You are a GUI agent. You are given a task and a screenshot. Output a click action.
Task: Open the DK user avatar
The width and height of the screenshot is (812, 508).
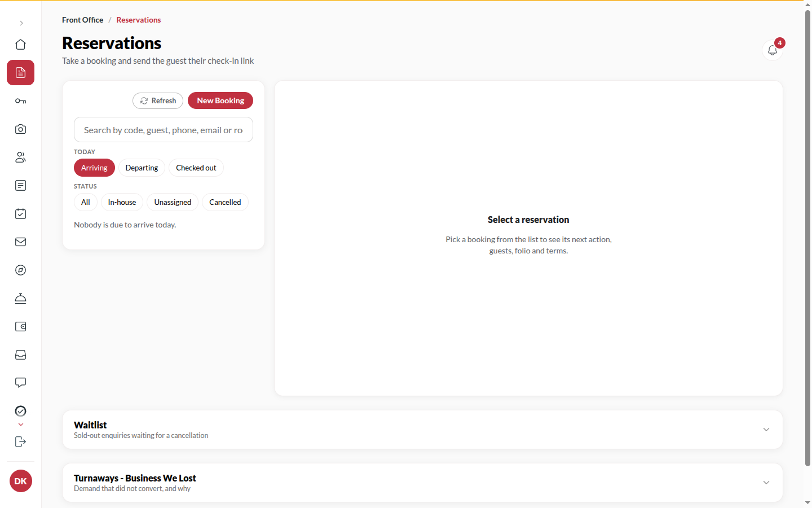point(21,481)
